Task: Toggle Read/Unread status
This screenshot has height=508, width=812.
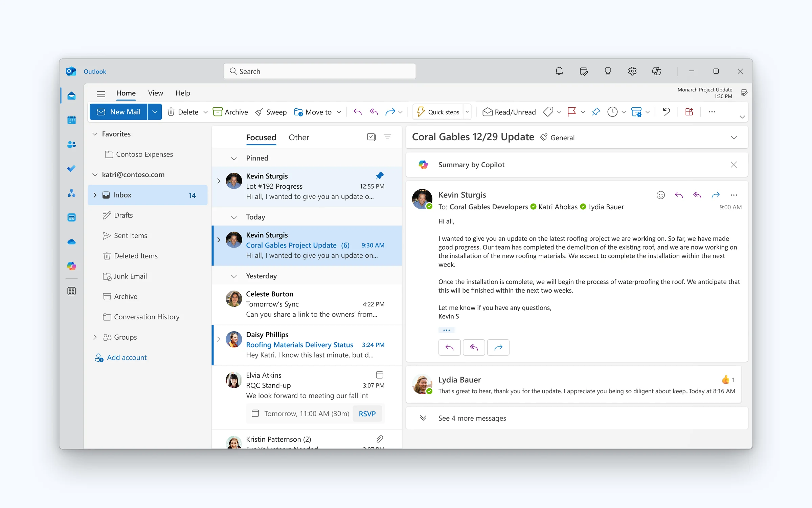Action: [509, 112]
